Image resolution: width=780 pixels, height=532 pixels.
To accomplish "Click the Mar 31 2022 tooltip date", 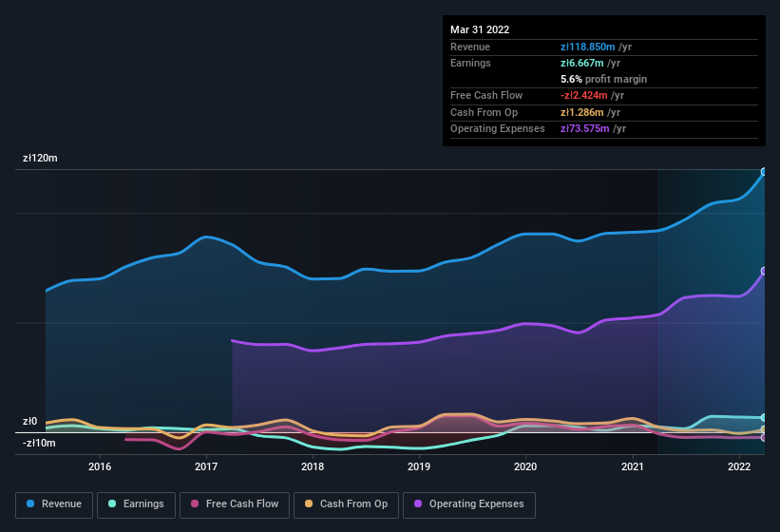I will pos(480,29).
